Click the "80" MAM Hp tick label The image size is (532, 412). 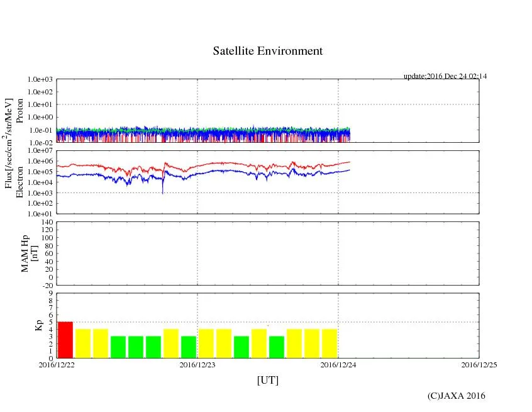(x=49, y=246)
